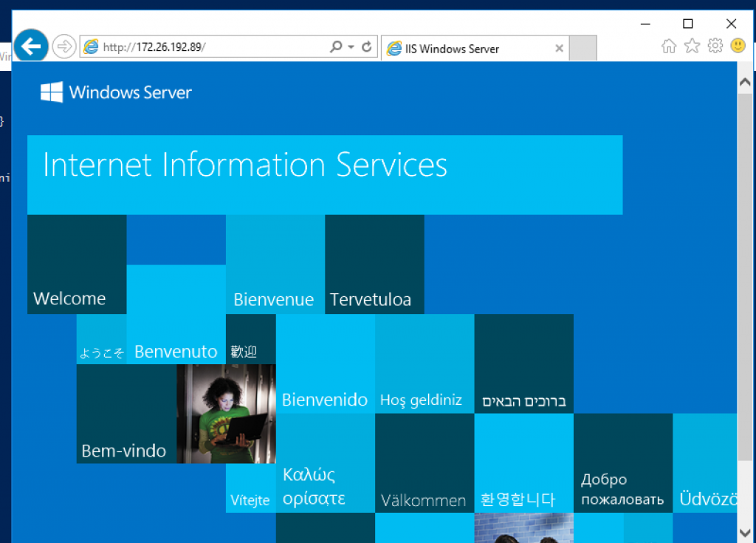Select the IIS Windows Server tab

[475, 48]
